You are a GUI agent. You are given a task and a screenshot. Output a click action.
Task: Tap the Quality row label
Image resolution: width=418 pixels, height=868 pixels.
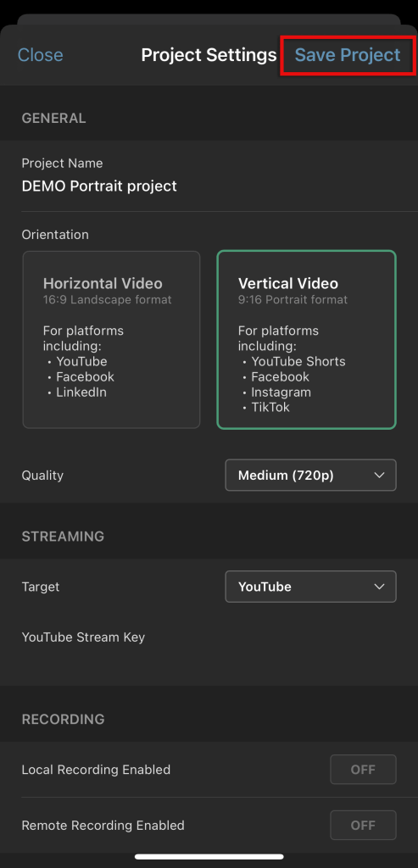point(42,476)
